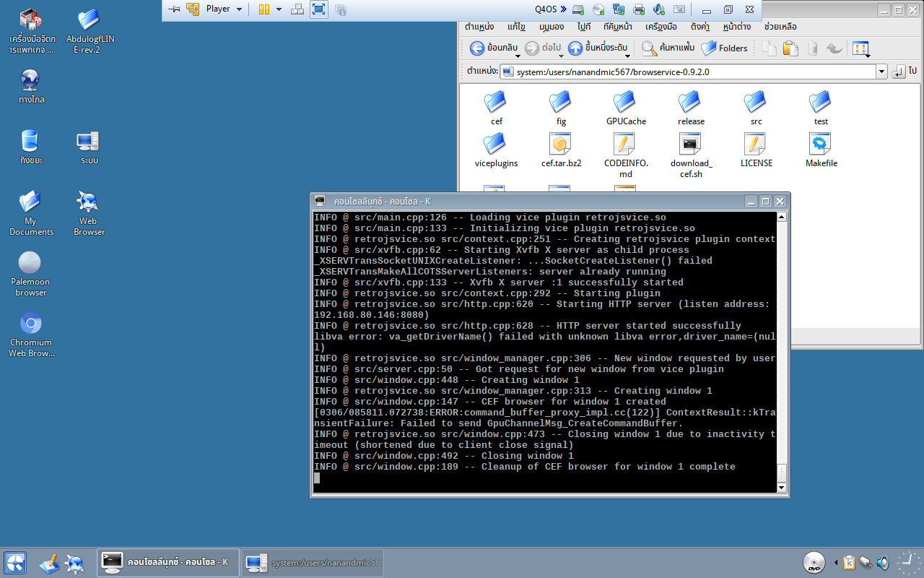924x578 pixels.
Task: Click the Up one level arrow icon
Action: 575,48
